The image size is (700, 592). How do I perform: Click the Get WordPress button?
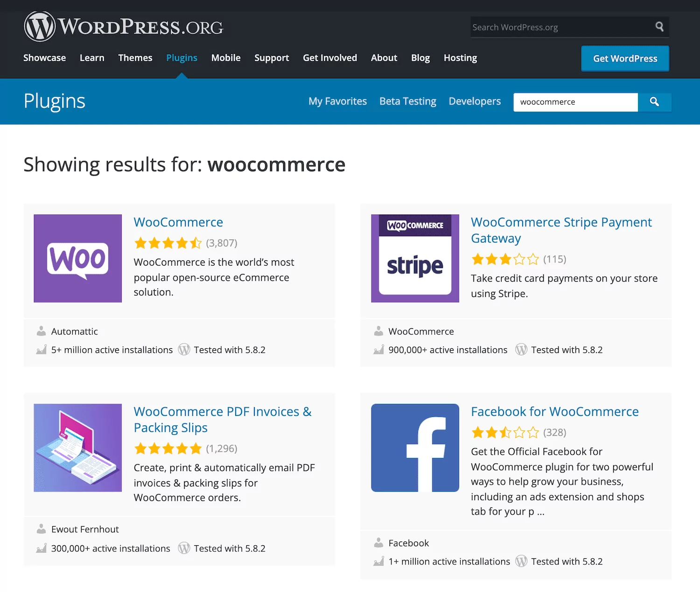click(x=625, y=58)
